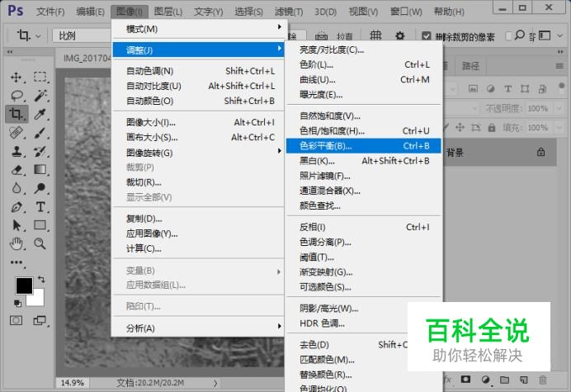Open the Filter menu

click(289, 12)
